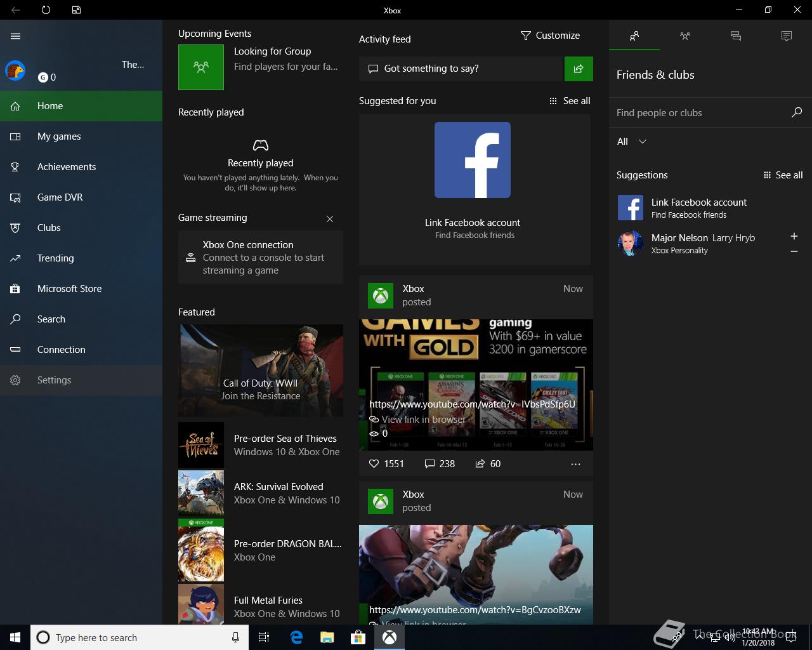Add Major Nelson with plus icon
The width and height of the screenshot is (812, 650).
click(x=794, y=236)
